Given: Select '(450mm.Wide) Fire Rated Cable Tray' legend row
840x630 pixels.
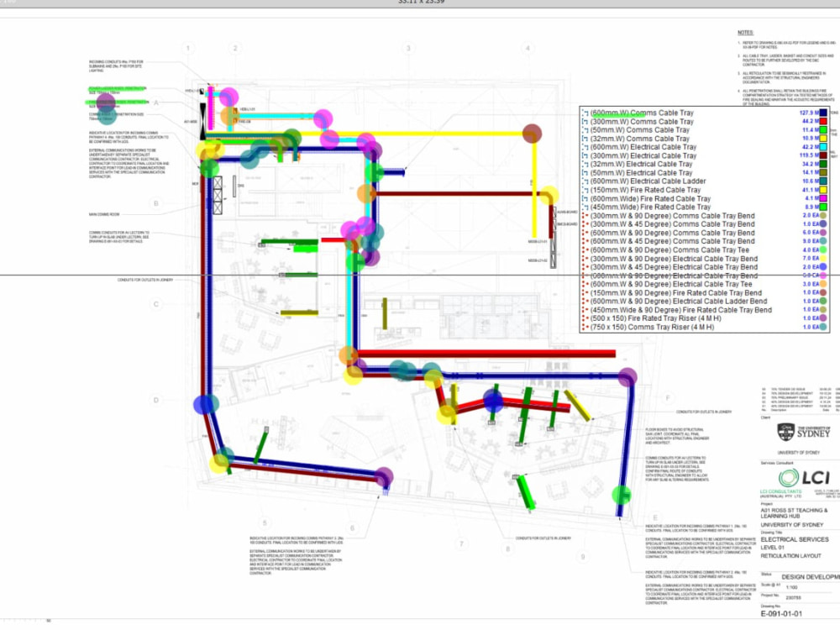Looking at the screenshot, I should (x=705, y=207).
